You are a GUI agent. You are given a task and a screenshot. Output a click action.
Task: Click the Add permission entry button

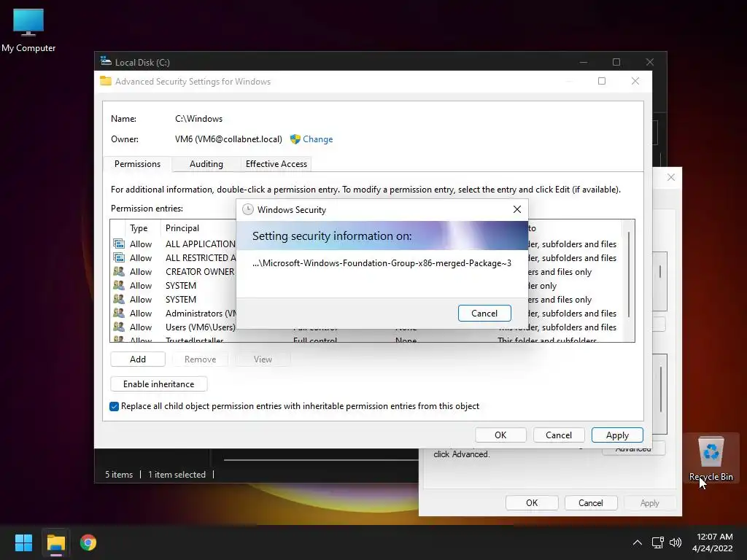[138, 359]
